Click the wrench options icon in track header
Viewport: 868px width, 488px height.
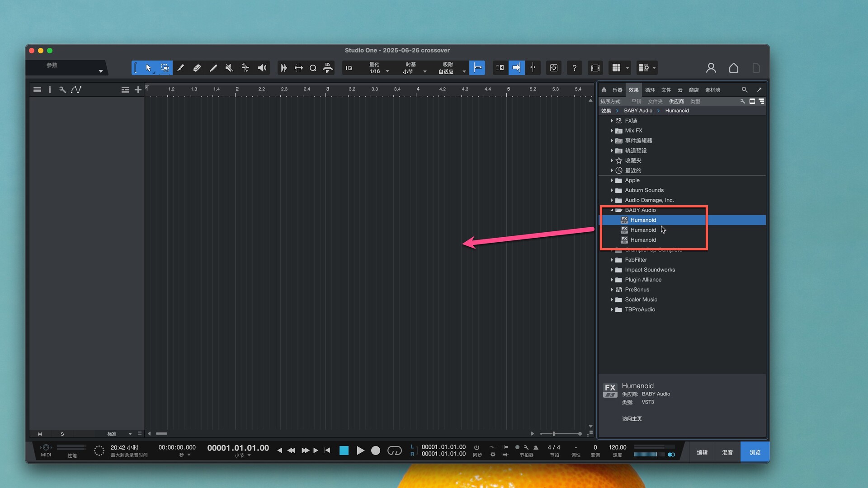62,90
